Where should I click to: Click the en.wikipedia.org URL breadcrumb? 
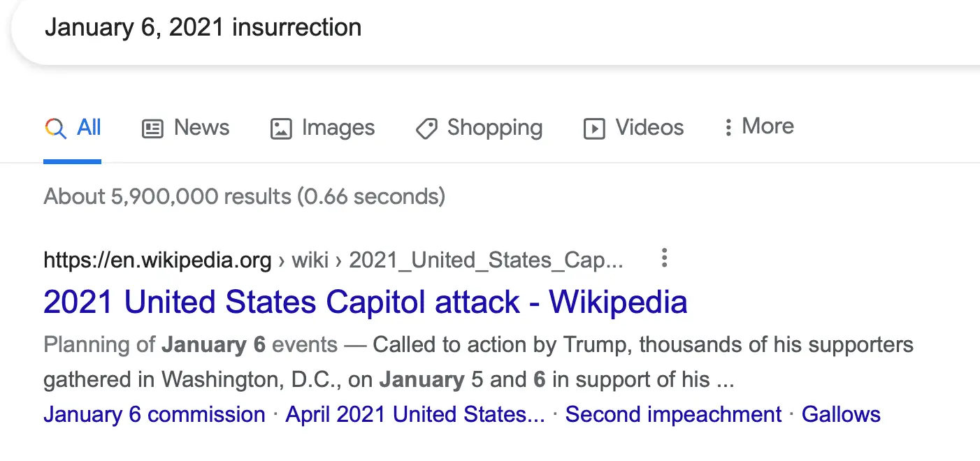157,261
